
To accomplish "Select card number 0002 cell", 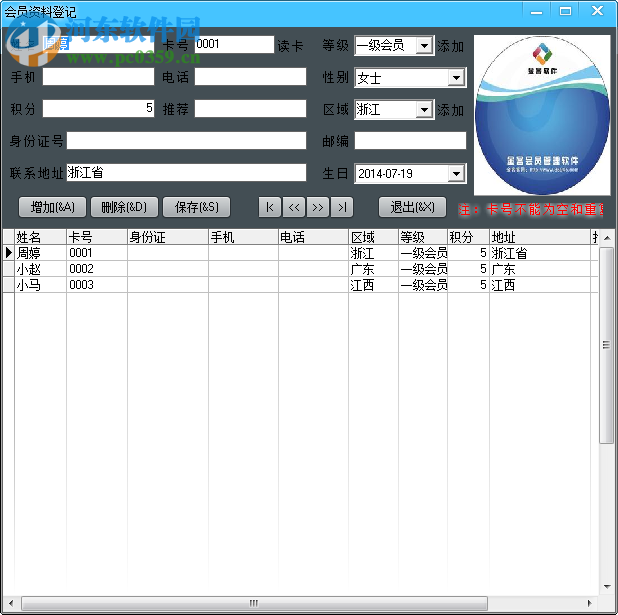I will (97, 269).
